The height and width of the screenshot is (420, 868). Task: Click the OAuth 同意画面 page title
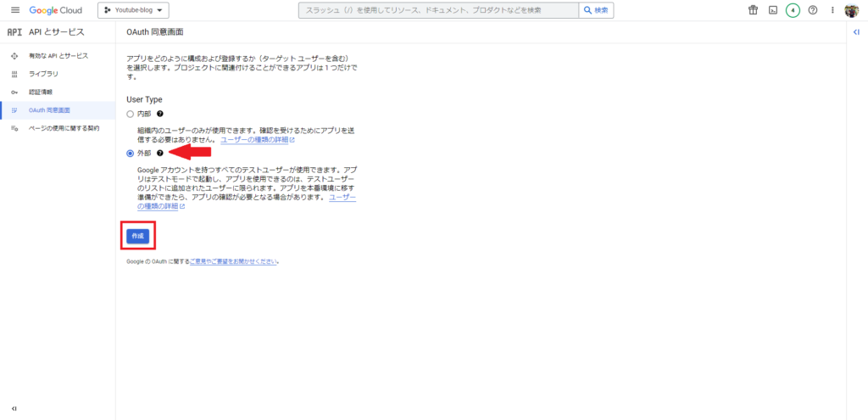tap(154, 33)
